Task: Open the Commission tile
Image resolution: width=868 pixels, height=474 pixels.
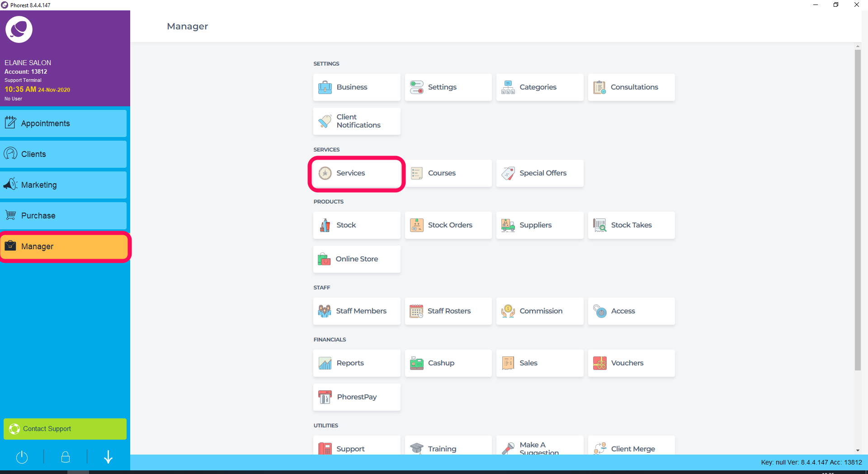Action: pos(540,311)
